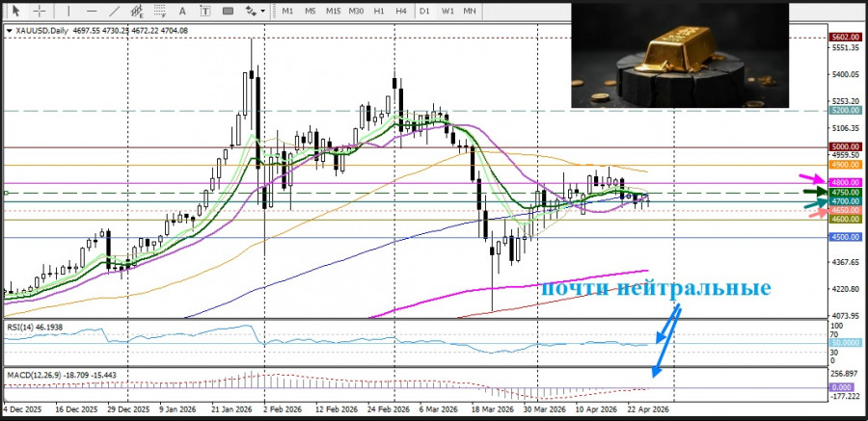Switch chart to D1 timeframe
The width and height of the screenshot is (868, 421).
424,11
